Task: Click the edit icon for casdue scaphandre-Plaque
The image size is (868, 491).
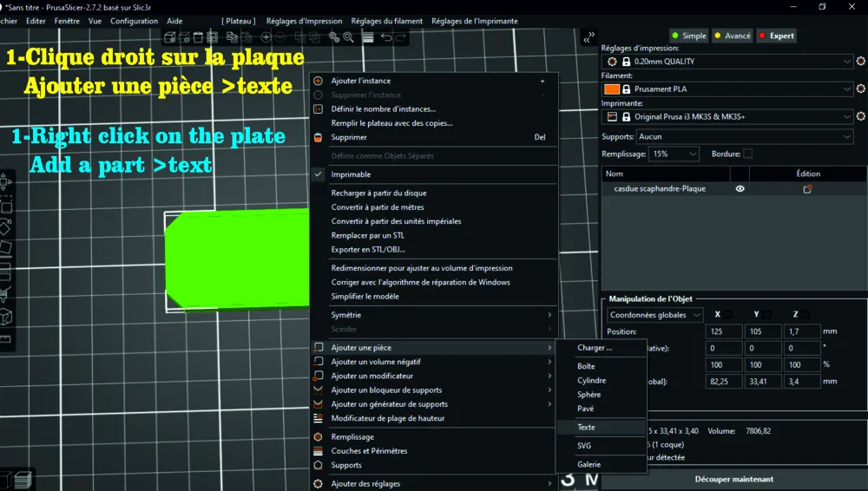Action: pos(807,189)
